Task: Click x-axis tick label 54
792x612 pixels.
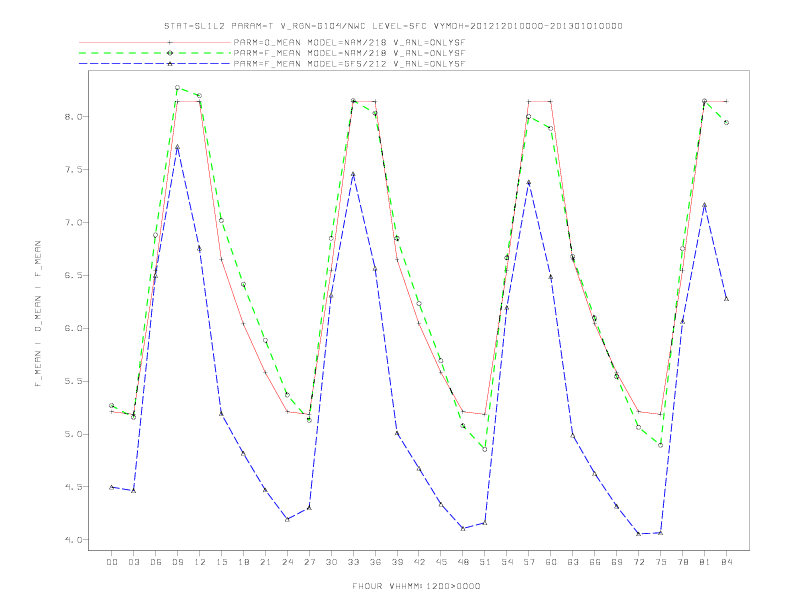Action: pyautogui.click(x=507, y=562)
